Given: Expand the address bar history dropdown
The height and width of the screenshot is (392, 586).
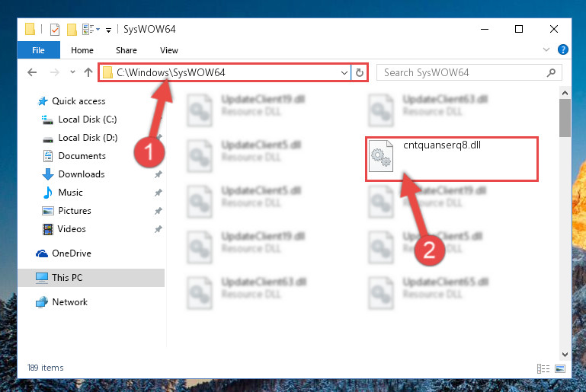Looking at the screenshot, I should (344, 72).
